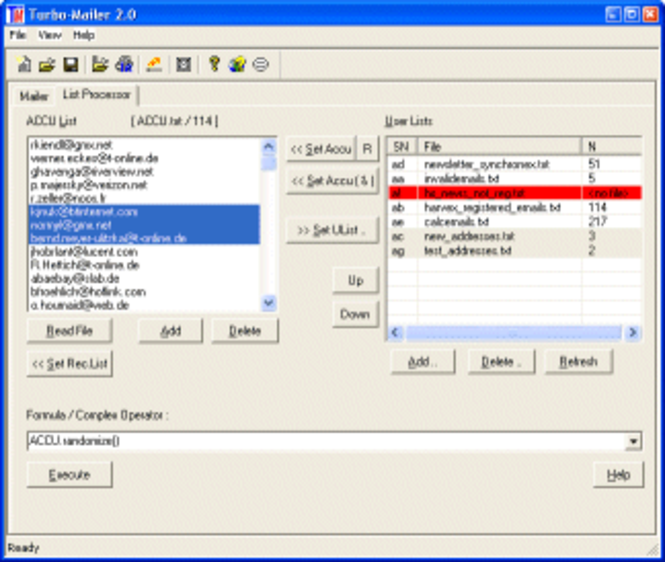Click Delete.. button below User Lists
The width and height of the screenshot is (665, 562).
click(501, 362)
